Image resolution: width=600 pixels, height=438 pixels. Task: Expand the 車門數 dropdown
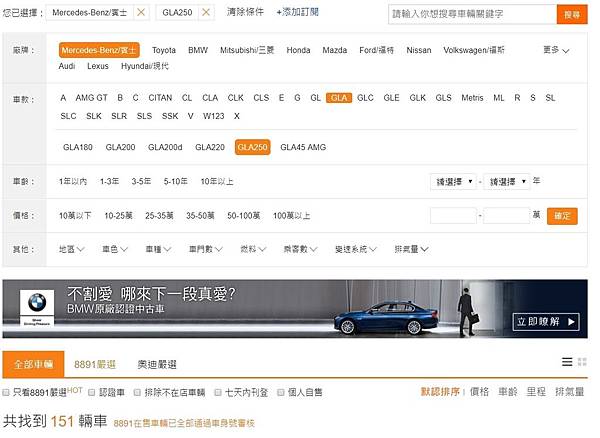[x=206, y=249]
